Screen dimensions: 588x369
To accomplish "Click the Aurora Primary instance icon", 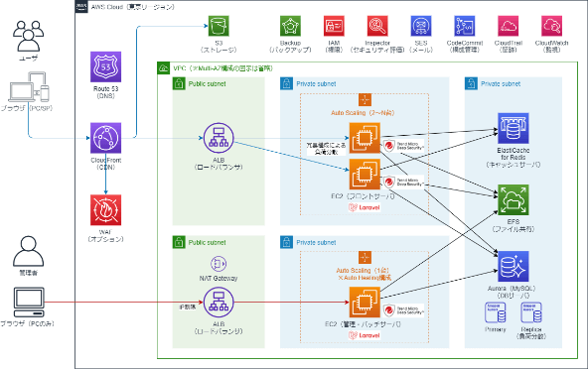I will click(x=495, y=312).
